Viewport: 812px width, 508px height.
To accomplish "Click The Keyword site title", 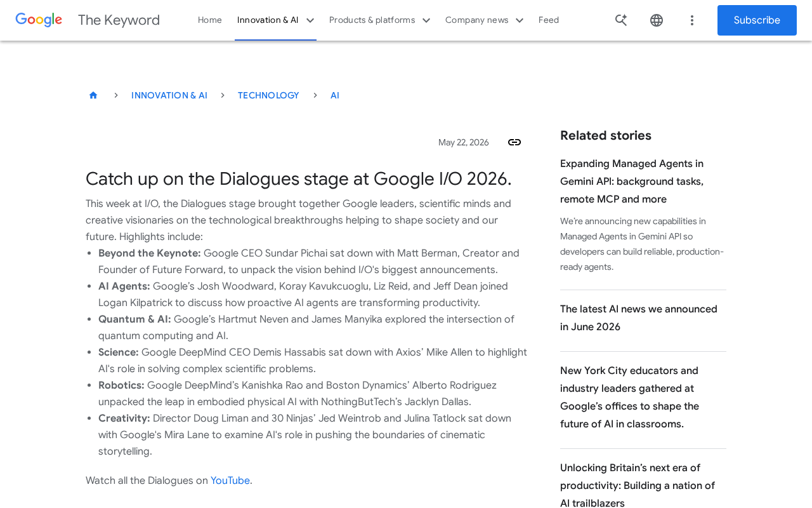I will (119, 20).
